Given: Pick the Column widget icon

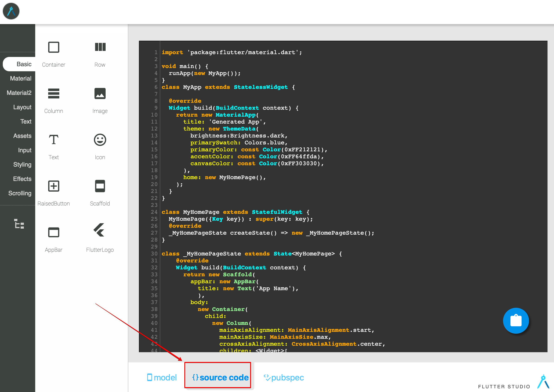Looking at the screenshot, I should coord(54,94).
